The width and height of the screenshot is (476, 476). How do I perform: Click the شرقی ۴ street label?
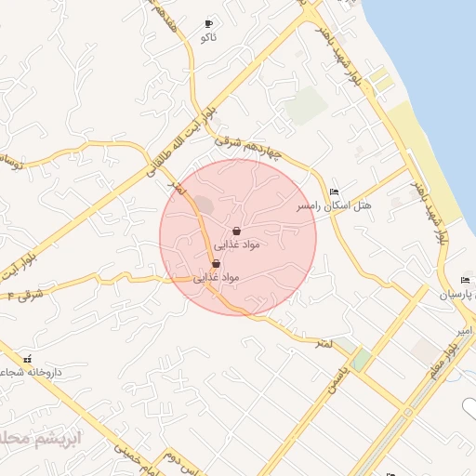point(25,295)
